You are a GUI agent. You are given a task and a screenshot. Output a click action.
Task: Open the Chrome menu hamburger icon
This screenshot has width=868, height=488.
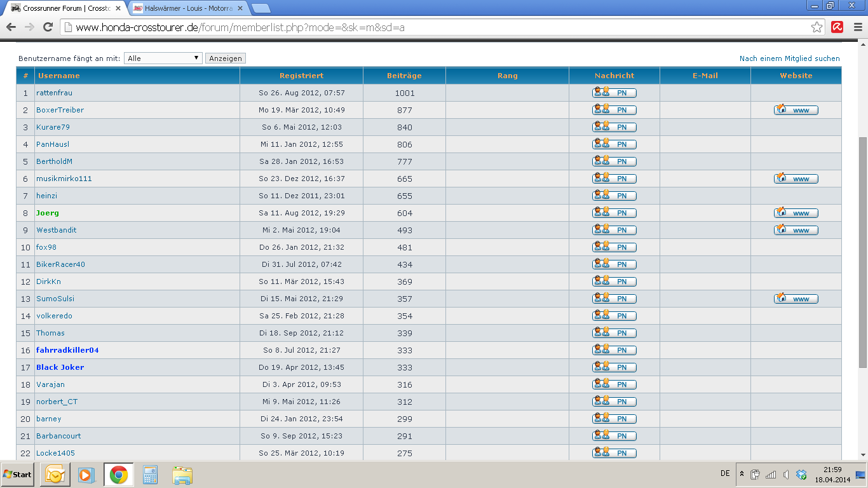tap(857, 27)
